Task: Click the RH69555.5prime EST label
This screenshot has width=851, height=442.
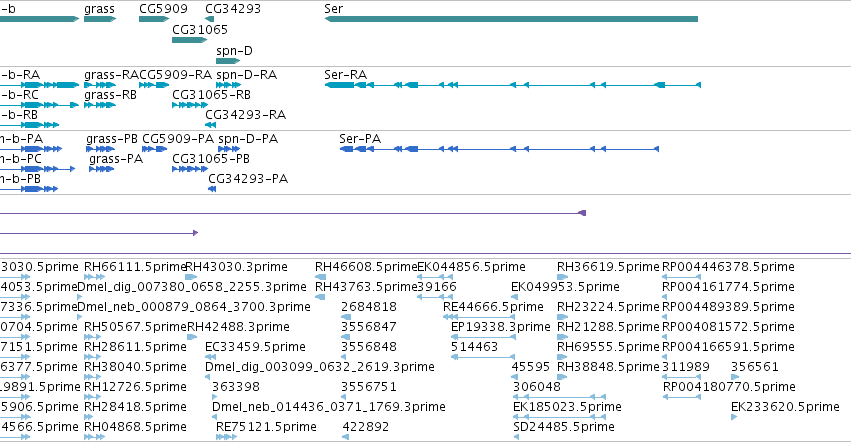Action: [608, 346]
